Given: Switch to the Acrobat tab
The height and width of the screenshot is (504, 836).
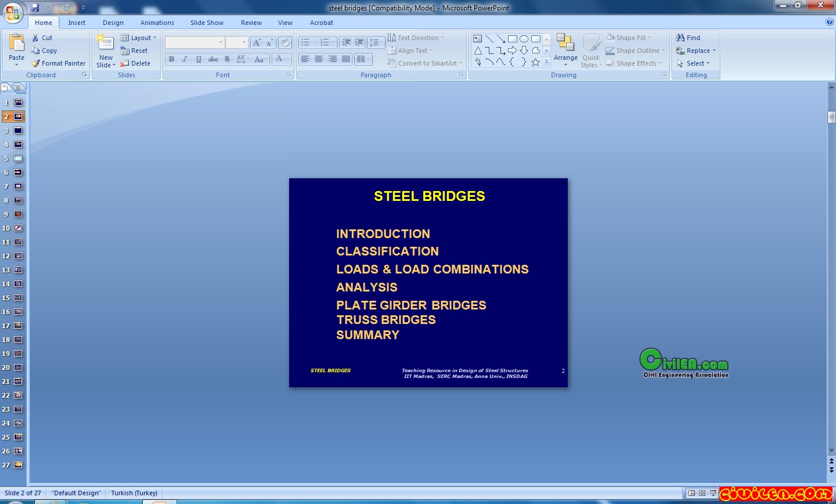Looking at the screenshot, I should 322,23.
